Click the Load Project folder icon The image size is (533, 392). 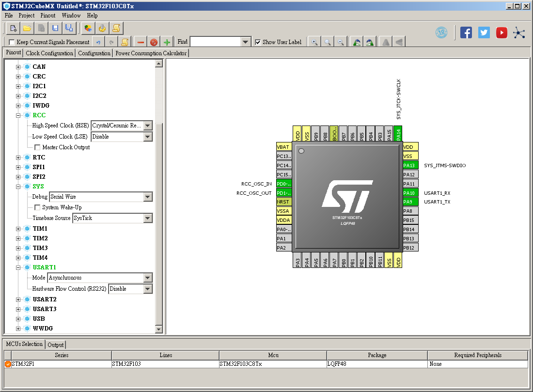(27, 28)
